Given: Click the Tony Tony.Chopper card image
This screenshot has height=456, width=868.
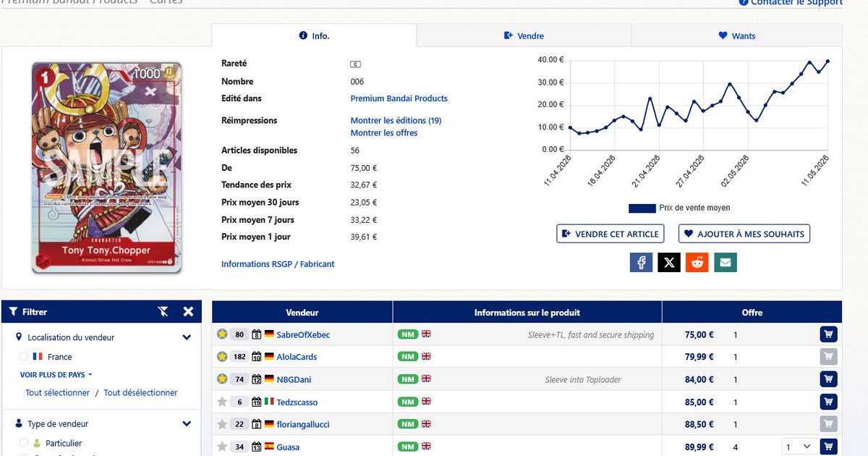Looking at the screenshot, I should tap(106, 167).
